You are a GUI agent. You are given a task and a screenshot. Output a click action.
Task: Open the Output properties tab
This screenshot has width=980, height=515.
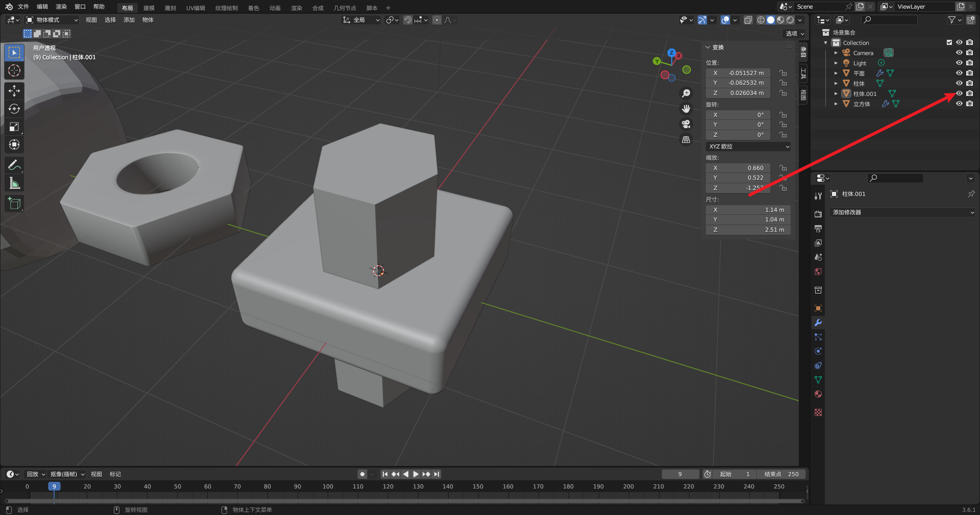(x=818, y=229)
